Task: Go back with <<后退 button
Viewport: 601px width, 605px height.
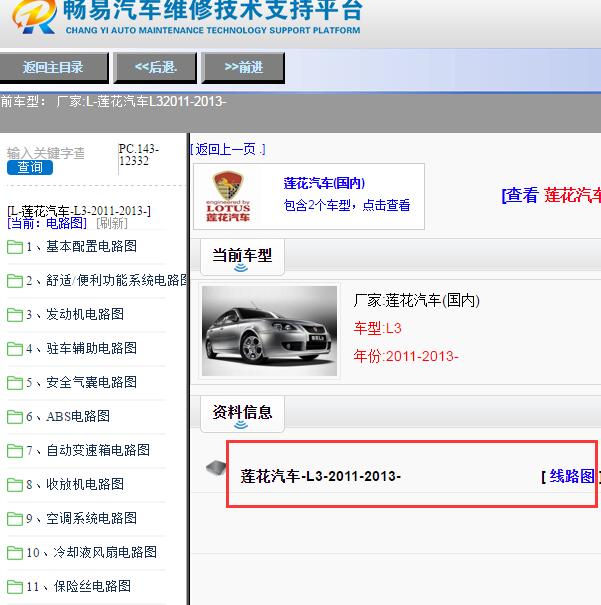Action: click(155, 68)
